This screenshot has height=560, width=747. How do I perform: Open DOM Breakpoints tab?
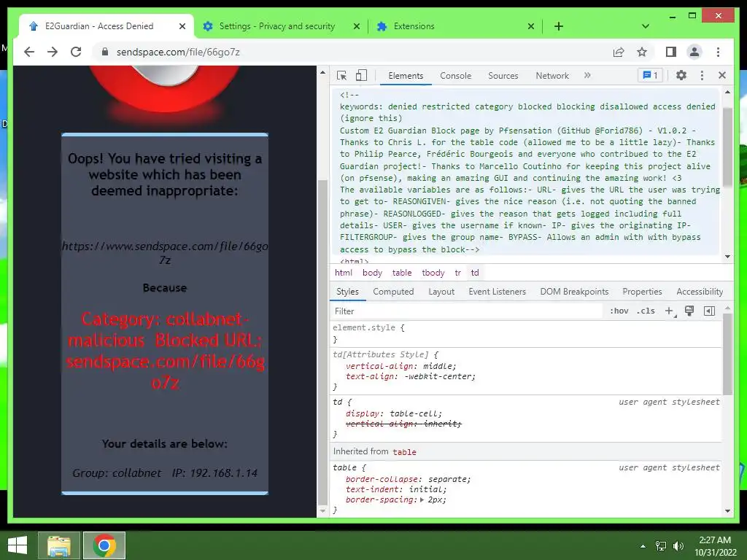pos(574,292)
